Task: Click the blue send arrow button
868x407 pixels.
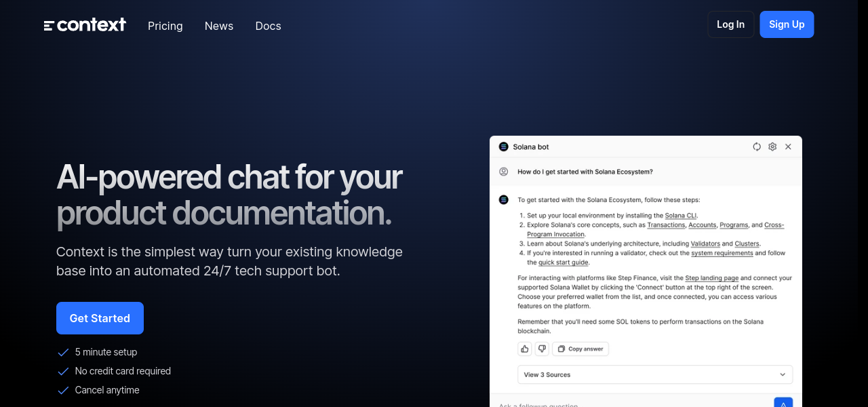Action: click(x=783, y=402)
